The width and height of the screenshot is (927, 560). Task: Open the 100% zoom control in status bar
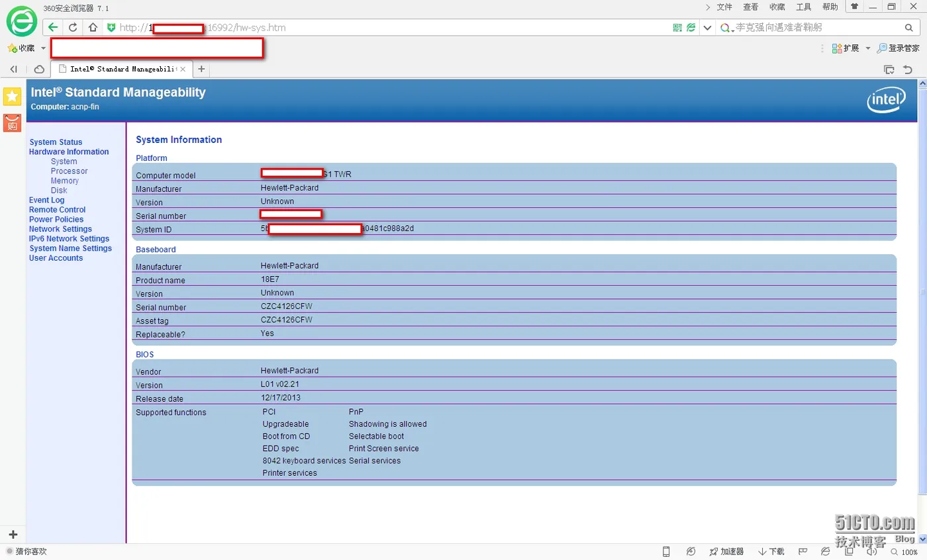click(x=904, y=551)
